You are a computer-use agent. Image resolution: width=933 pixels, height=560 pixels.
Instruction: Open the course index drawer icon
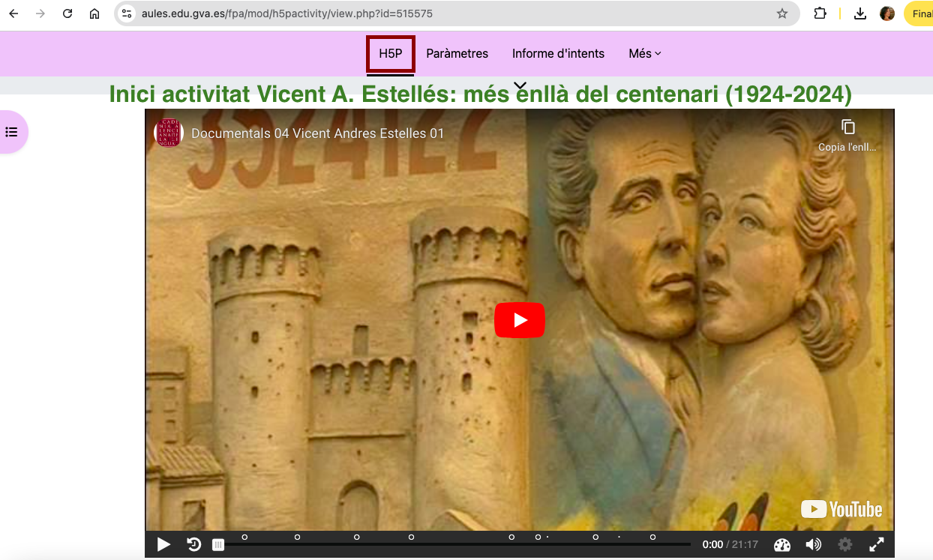[11, 132]
